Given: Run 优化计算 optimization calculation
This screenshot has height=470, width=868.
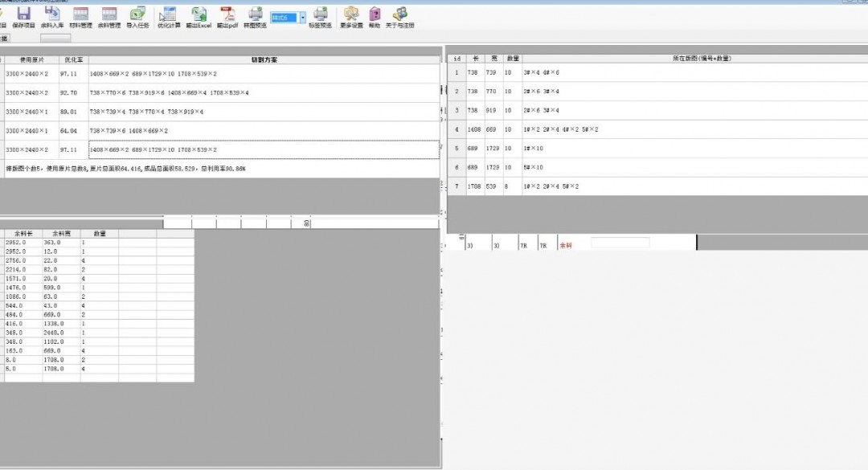Looking at the screenshot, I should (x=169, y=16).
